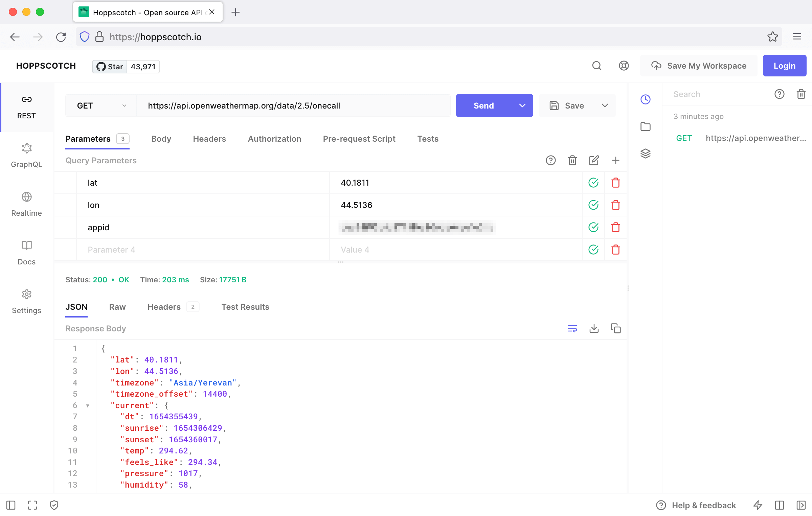812x516 pixels.
Task: Toggle sidebar expand icon in footer
Action: pos(11,505)
